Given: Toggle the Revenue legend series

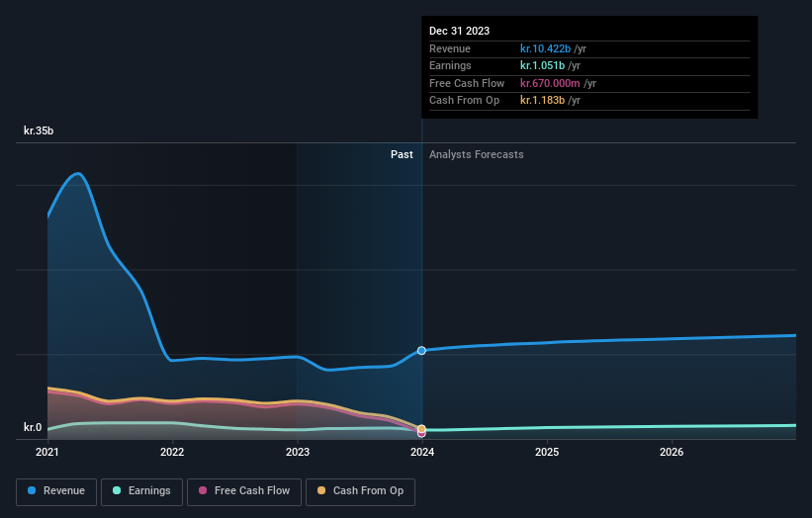Looking at the screenshot, I should 56,491.
